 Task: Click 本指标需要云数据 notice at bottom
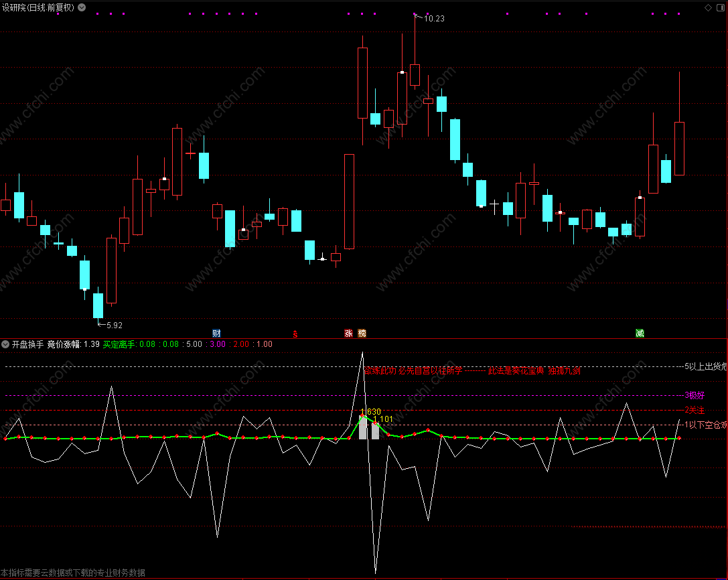coord(73,573)
